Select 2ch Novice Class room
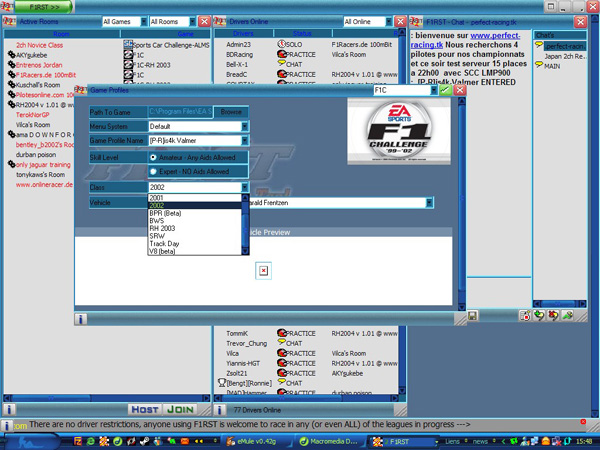The width and height of the screenshot is (600, 450). [39, 45]
